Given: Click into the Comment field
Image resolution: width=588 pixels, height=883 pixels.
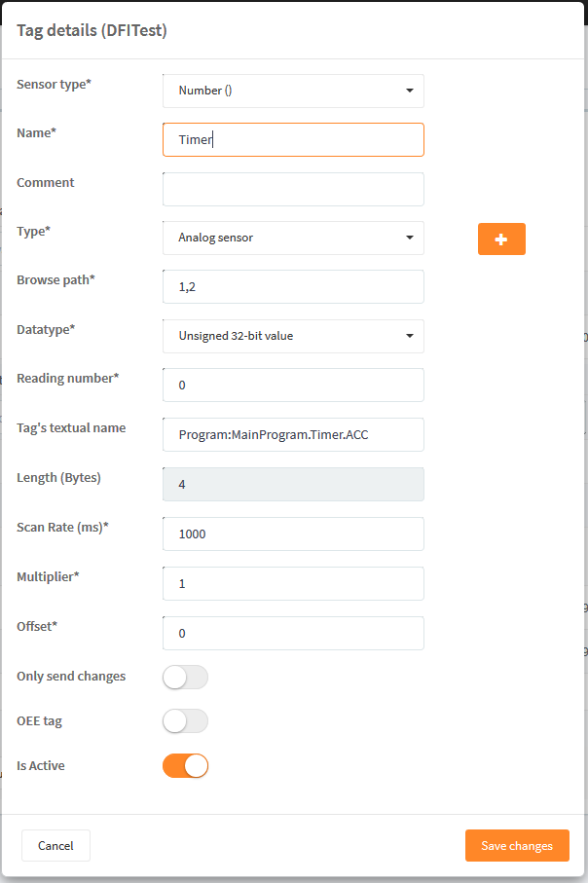Looking at the screenshot, I should (x=293, y=189).
